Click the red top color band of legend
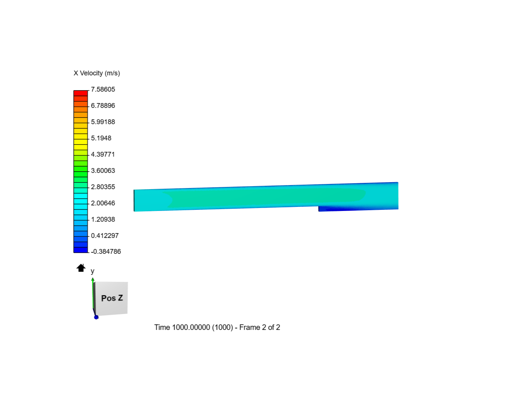This screenshot has height=399, width=532. pyautogui.click(x=81, y=93)
